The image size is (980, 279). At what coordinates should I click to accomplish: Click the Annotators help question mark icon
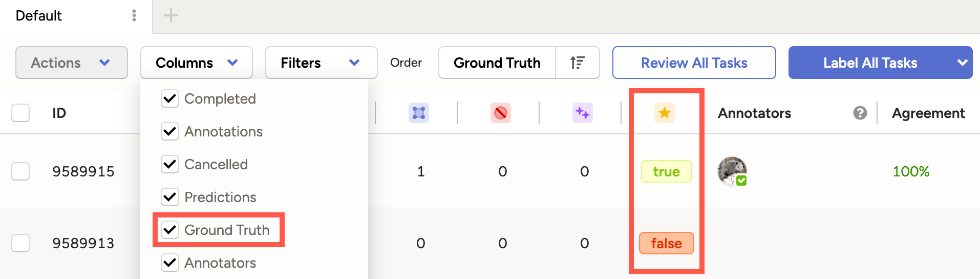[x=860, y=113]
